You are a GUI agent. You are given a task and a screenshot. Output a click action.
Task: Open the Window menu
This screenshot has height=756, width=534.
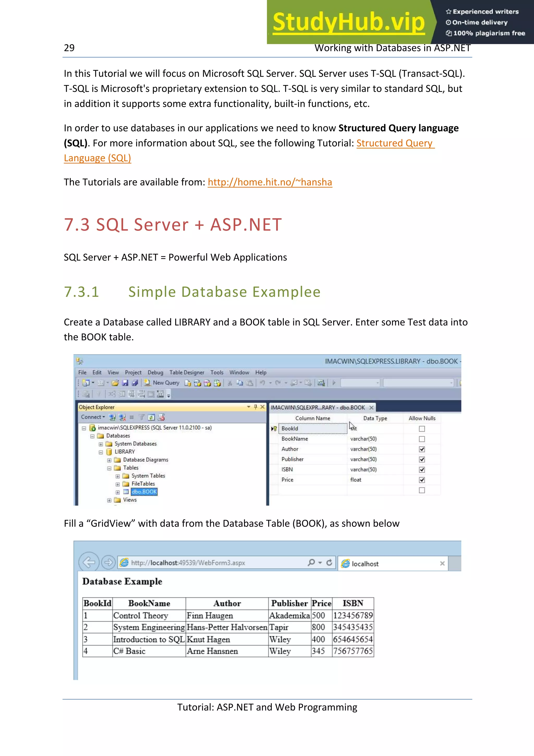[239, 373]
